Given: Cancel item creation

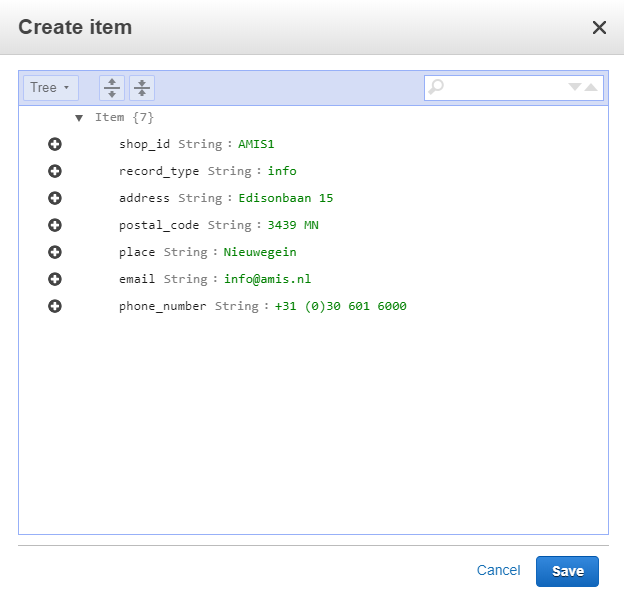Looking at the screenshot, I should (498, 570).
